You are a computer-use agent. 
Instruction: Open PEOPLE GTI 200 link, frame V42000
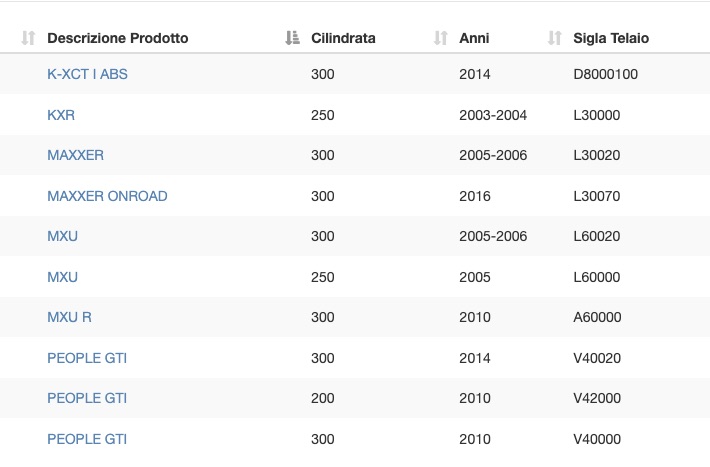(x=87, y=398)
